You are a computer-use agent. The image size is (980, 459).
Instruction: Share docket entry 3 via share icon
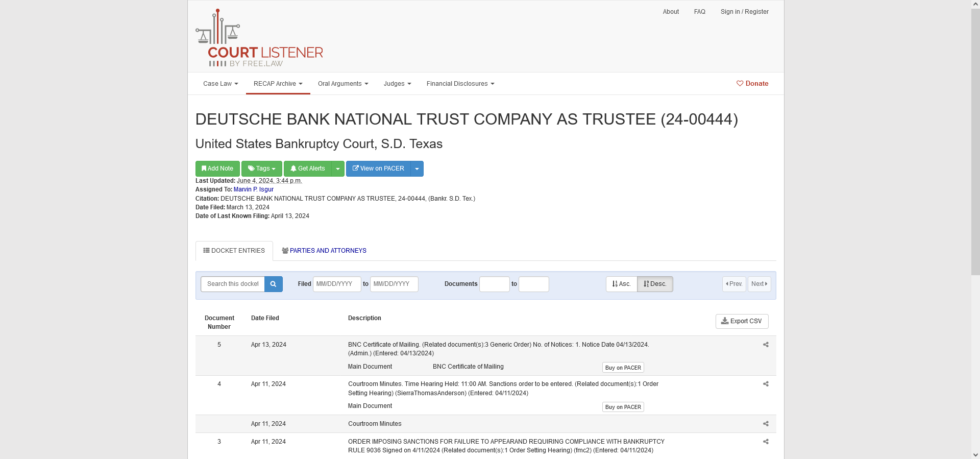coord(766,442)
